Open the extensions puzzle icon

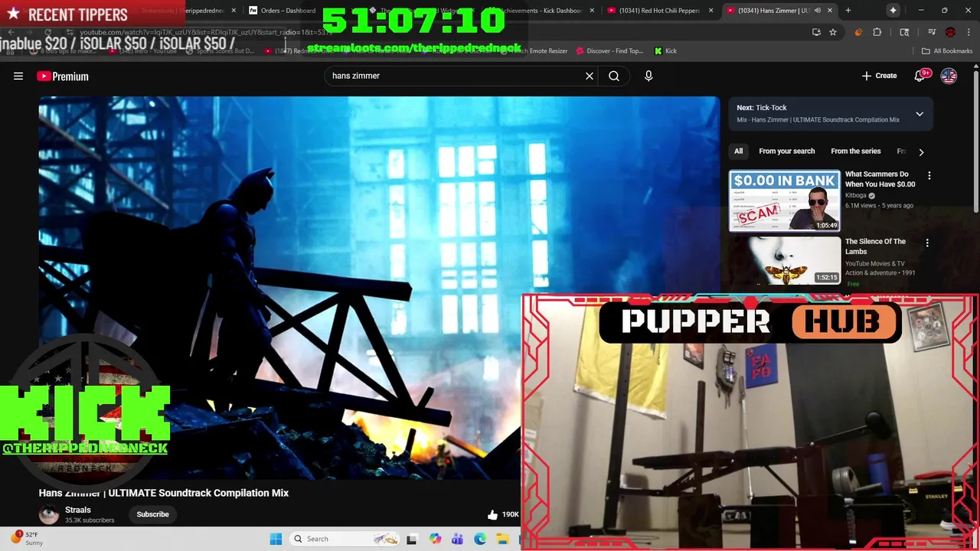tap(877, 32)
